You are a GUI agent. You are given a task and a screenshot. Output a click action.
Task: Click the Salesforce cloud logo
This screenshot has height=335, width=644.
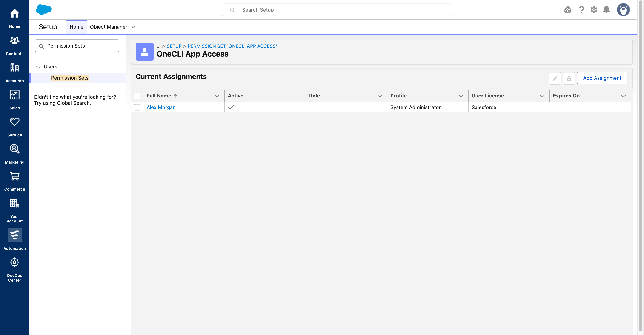(x=44, y=9)
